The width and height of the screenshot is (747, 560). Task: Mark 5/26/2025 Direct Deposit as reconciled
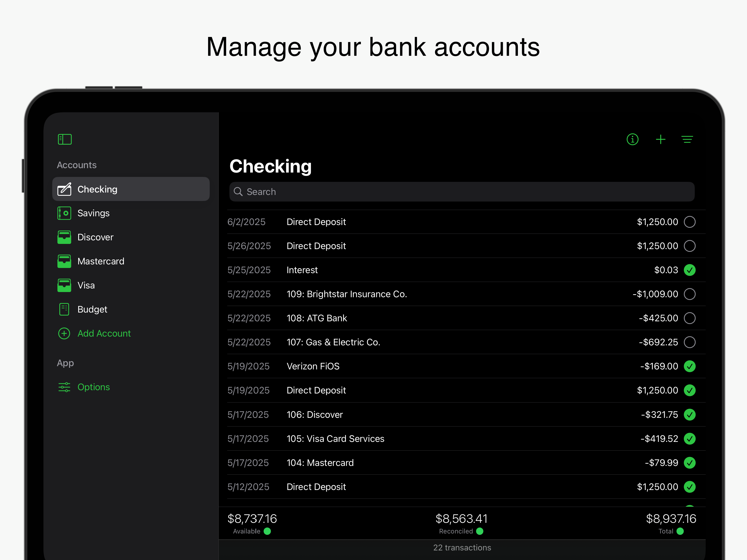pyautogui.click(x=689, y=246)
